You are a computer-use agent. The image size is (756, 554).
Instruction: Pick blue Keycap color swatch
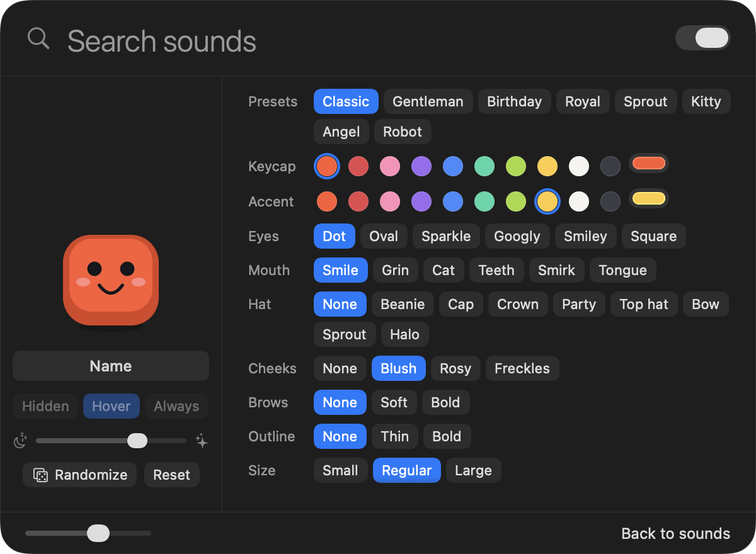pyautogui.click(x=453, y=166)
